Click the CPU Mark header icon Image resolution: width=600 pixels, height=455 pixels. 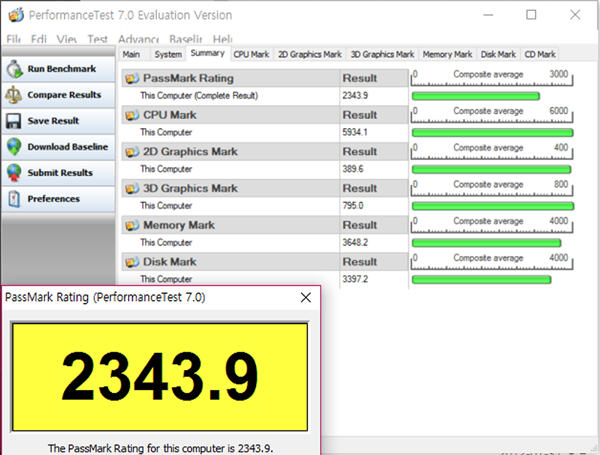[x=132, y=115]
